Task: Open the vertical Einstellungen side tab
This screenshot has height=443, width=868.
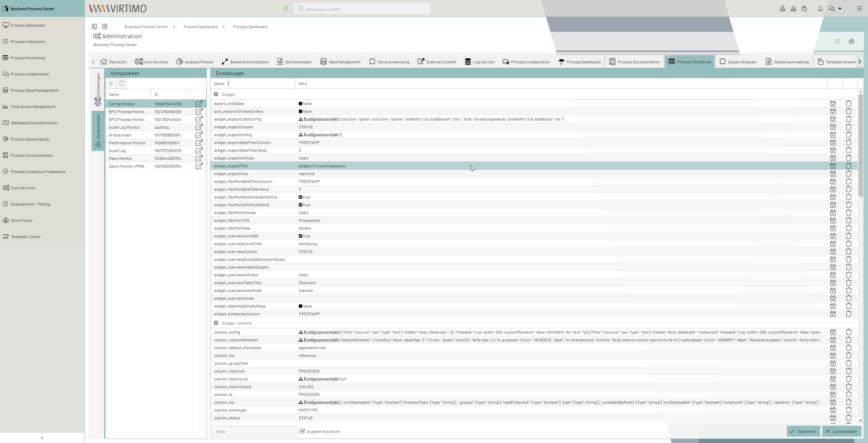Action: pos(98,89)
